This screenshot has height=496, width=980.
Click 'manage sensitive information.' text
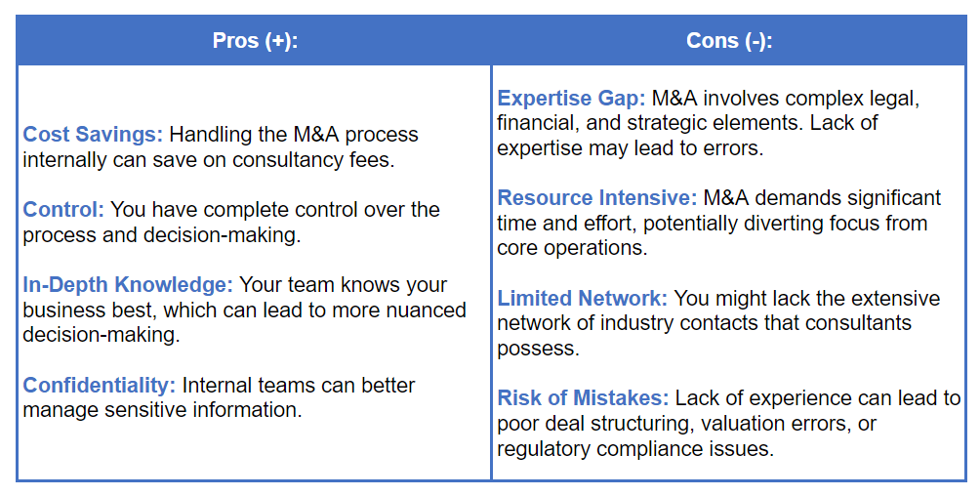coord(162,410)
